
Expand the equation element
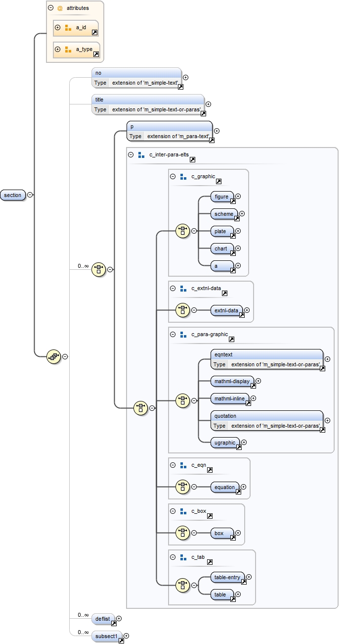pos(244,487)
